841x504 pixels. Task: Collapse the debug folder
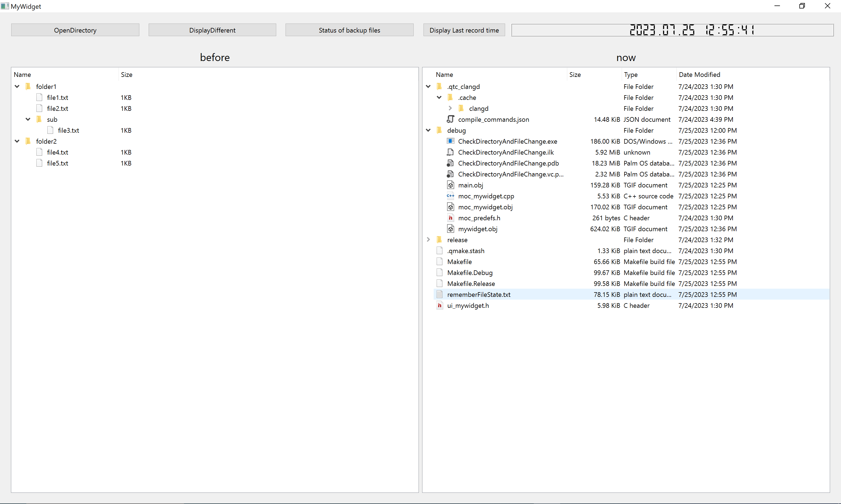[428, 131]
